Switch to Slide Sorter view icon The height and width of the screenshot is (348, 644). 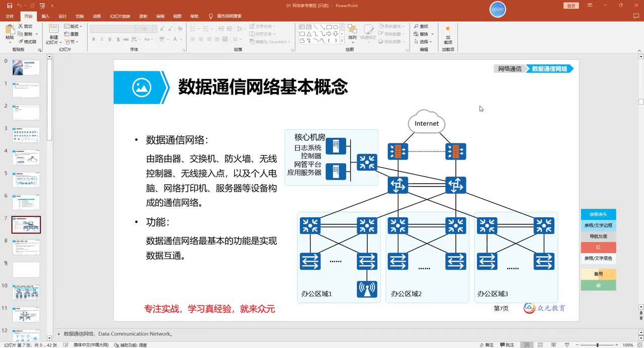click(540, 345)
